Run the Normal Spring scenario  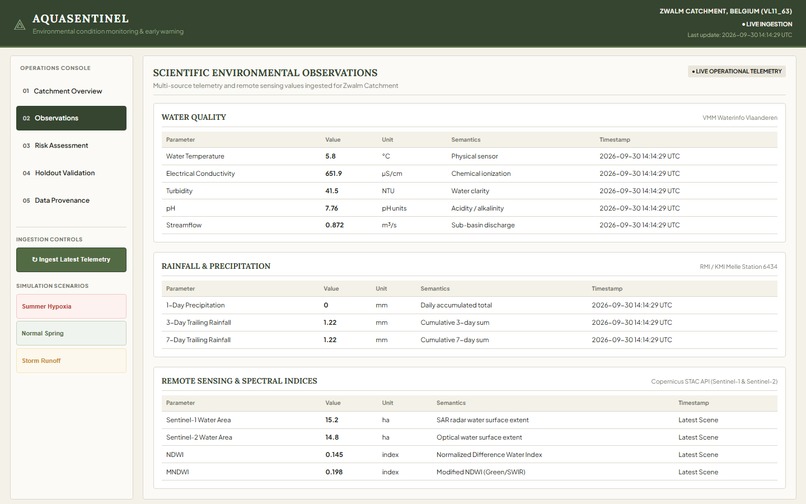click(x=71, y=333)
